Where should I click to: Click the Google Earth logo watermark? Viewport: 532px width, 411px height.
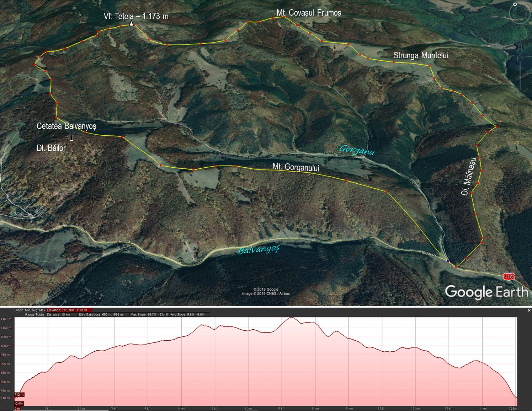pos(486,292)
